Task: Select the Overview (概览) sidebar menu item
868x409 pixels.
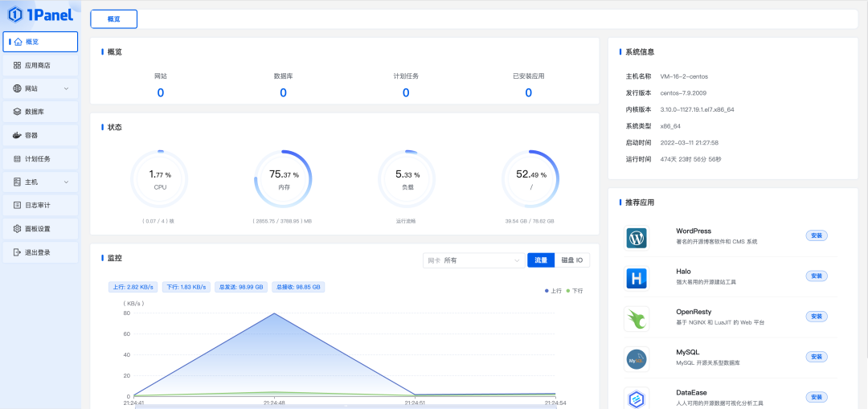Action: point(40,42)
